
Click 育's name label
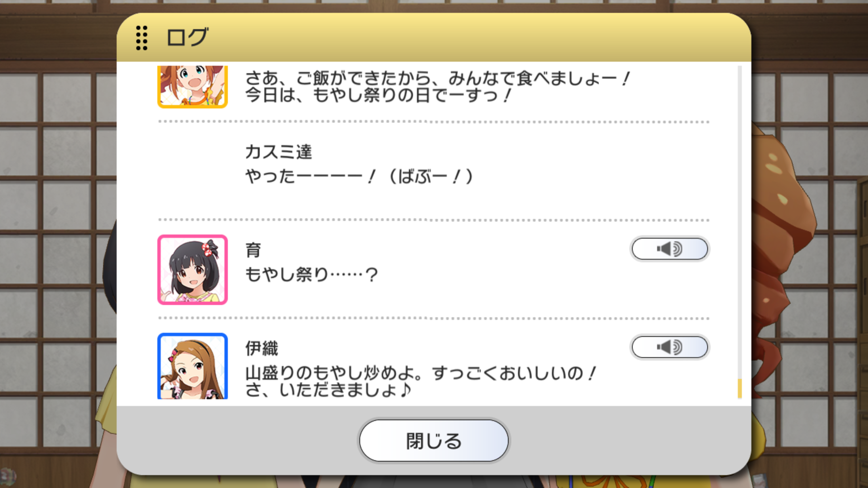[253, 250]
